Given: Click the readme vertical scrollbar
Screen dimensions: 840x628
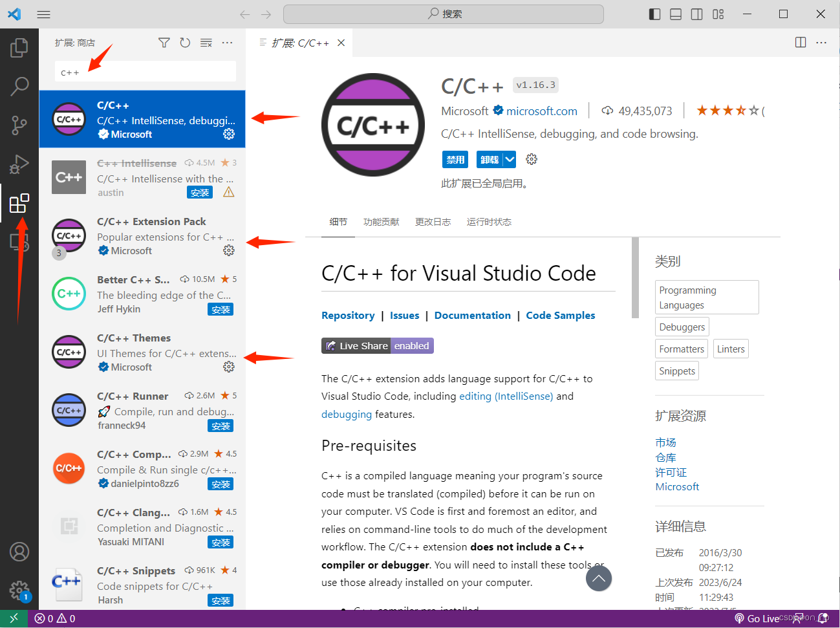Looking at the screenshot, I should [635, 278].
